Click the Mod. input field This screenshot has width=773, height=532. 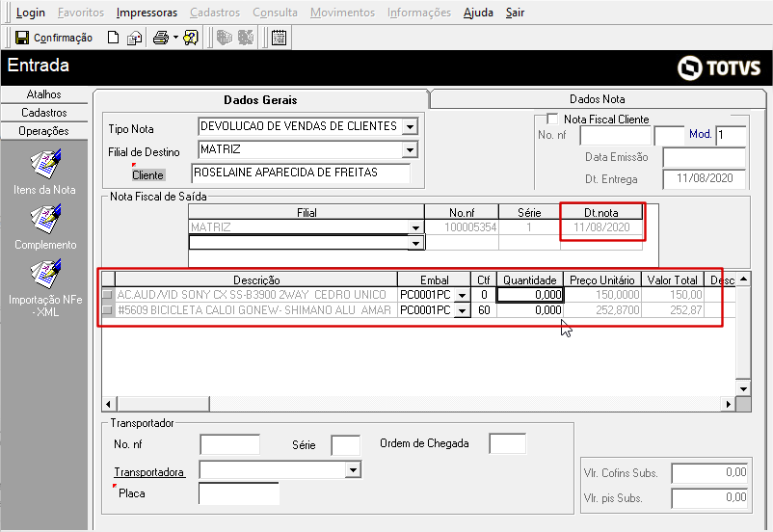pos(731,136)
